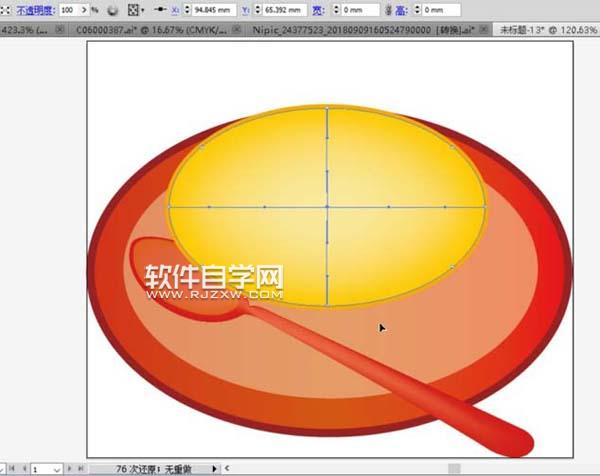Click the 76 次还原 status bar text
The image size is (600, 476).
pyautogui.click(x=153, y=469)
